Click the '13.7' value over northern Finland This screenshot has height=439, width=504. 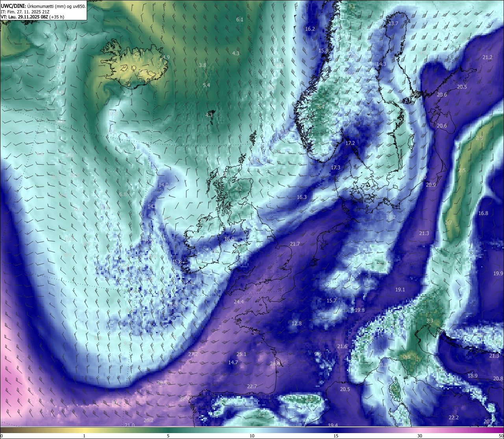click(x=393, y=23)
